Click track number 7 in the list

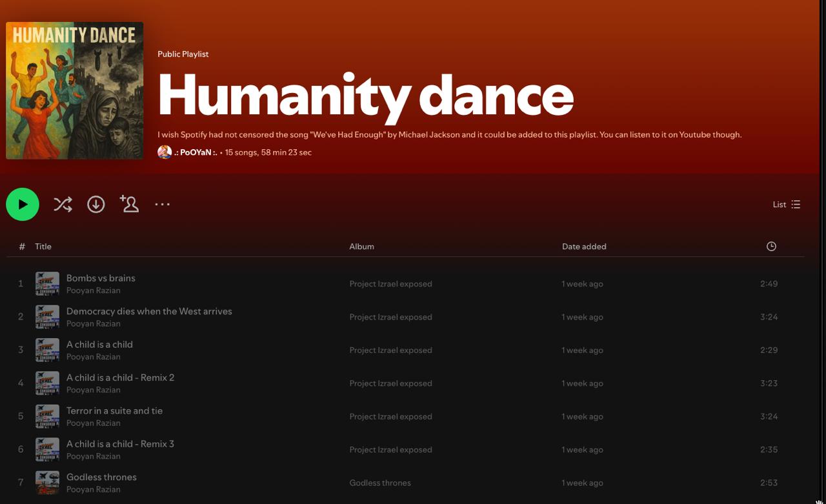click(x=21, y=483)
